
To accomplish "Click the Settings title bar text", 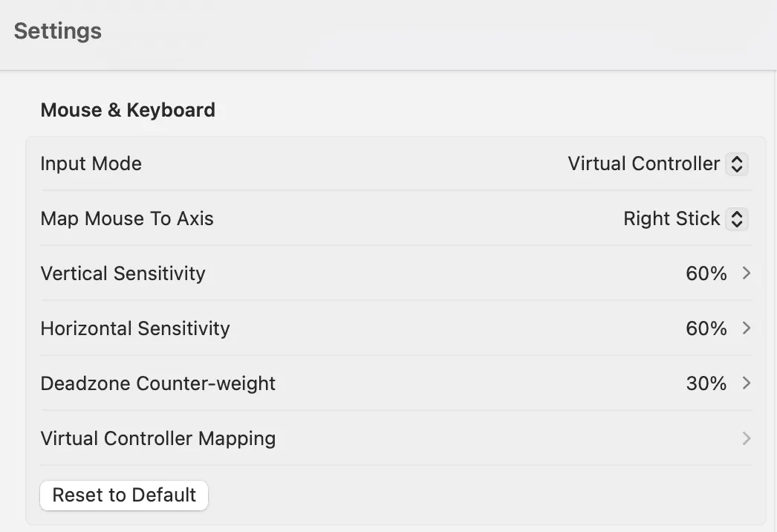I will (57, 31).
